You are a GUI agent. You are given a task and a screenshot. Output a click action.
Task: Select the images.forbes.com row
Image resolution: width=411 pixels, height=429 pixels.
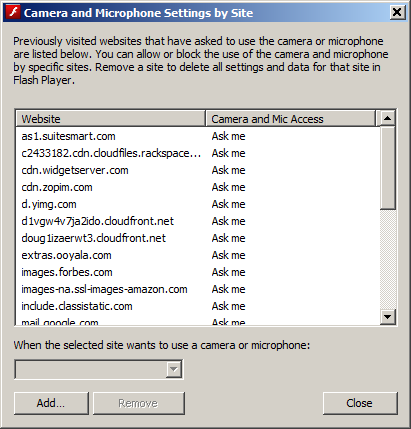(198, 272)
